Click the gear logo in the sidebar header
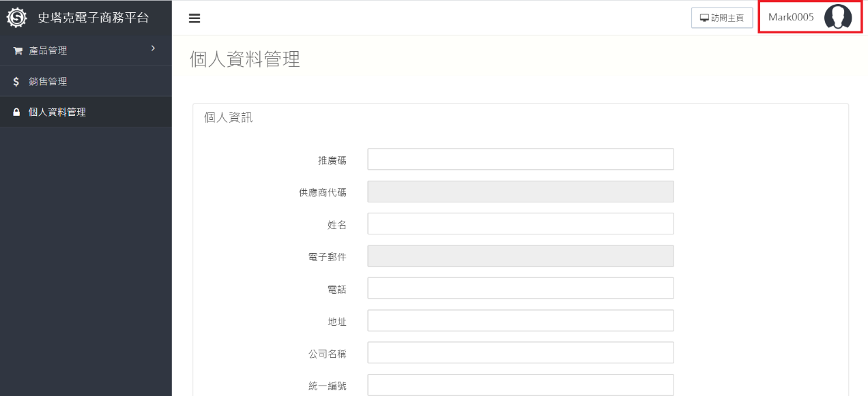The image size is (868, 396). [x=16, y=18]
